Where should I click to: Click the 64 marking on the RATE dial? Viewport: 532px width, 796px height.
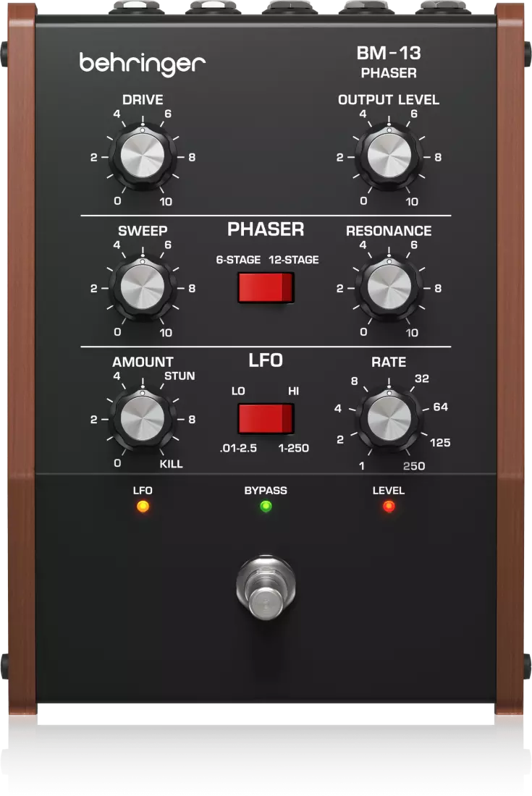pyautogui.click(x=441, y=407)
